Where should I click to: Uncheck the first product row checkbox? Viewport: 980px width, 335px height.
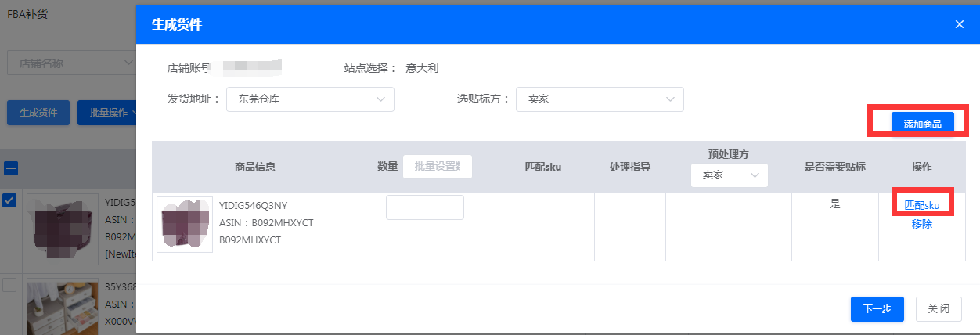coord(9,201)
